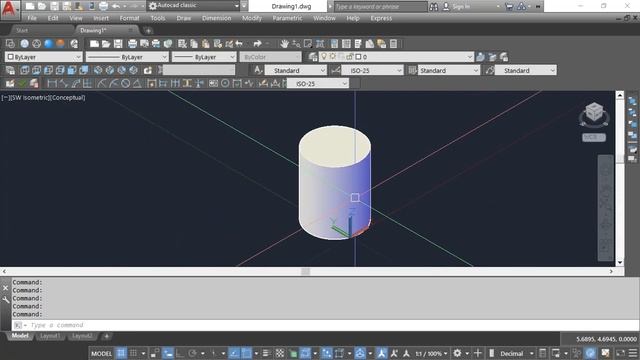Select the Pan hand tool
This screenshot has width=640, height=360.
pos(284,44)
